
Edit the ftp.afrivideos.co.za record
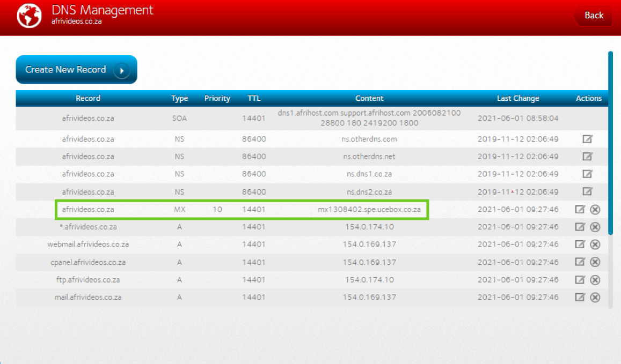(x=580, y=280)
